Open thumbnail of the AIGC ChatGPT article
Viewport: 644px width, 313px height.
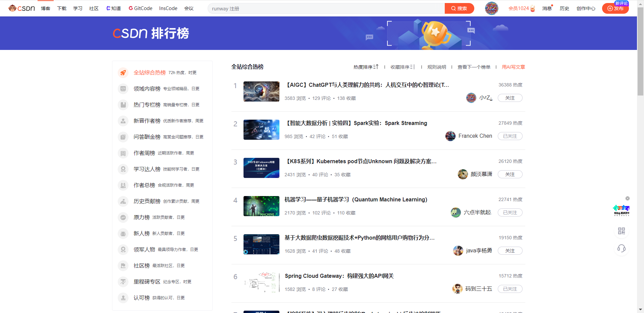tap(261, 91)
